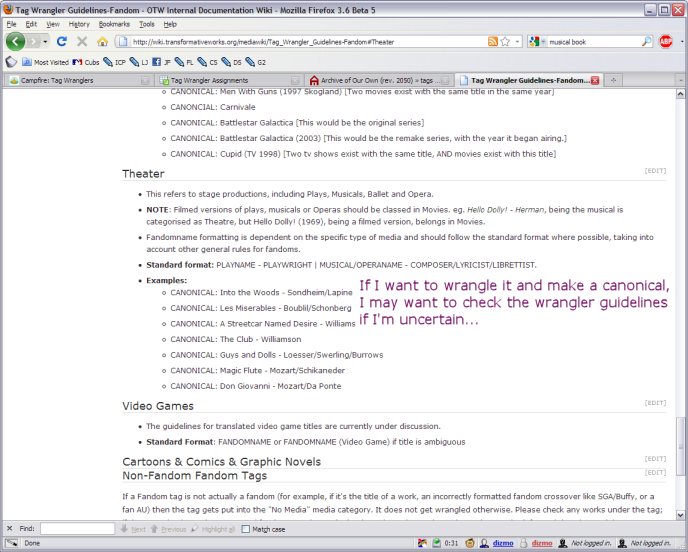Click the Stop loading X icon

82,42
